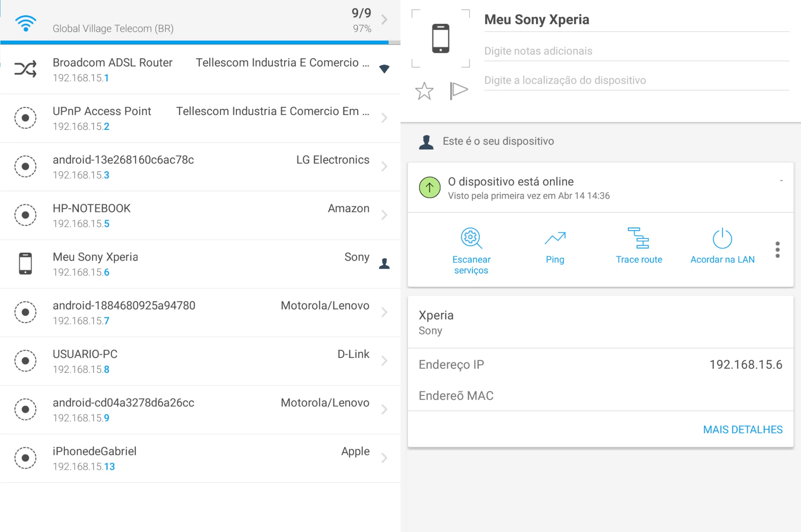The image size is (801, 532).
Task: Click the user marker on Meu Sony Xperia row
Action: 384,264
